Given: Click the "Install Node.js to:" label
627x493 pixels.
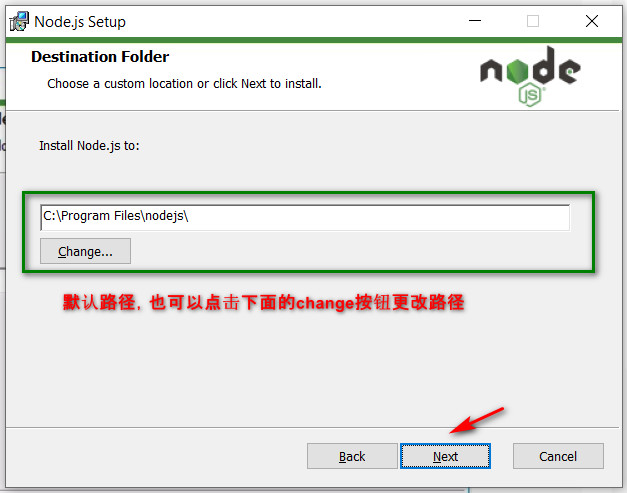Looking at the screenshot, I should [x=89, y=146].
